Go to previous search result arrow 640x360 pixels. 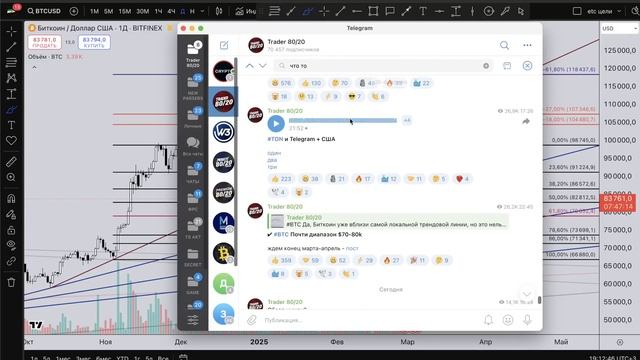(250, 66)
